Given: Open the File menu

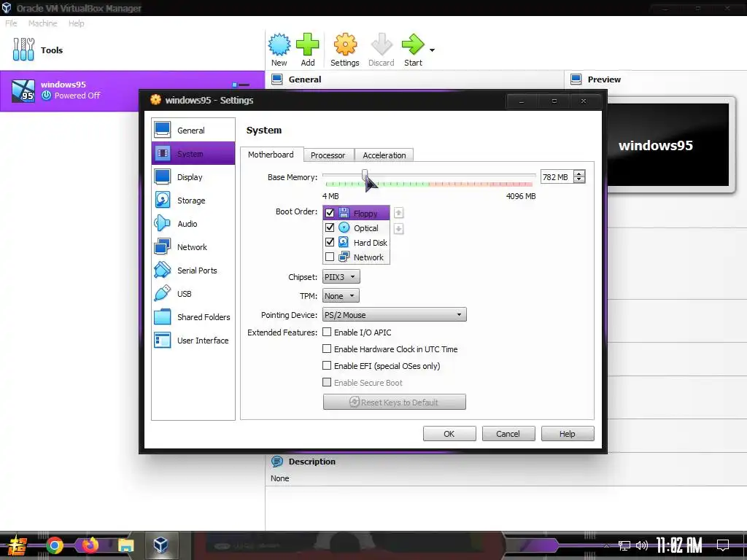Looking at the screenshot, I should tap(11, 23).
